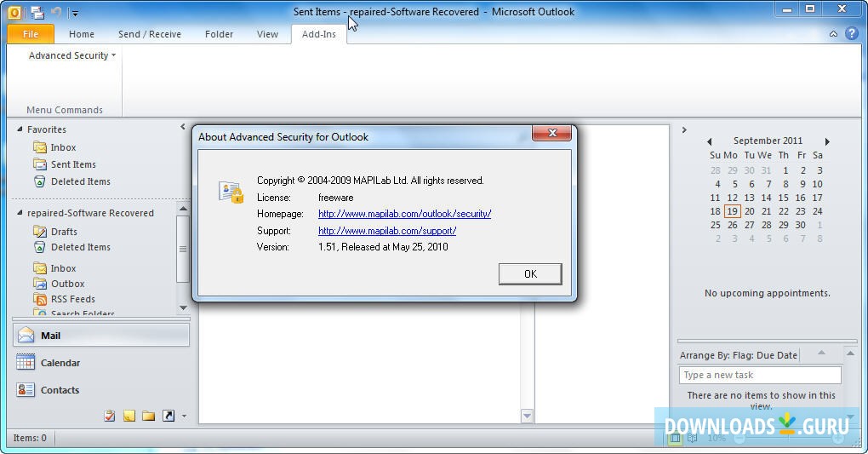
Task: Switch to the Contacts module
Action: pyautogui.click(x=101, y=390)
